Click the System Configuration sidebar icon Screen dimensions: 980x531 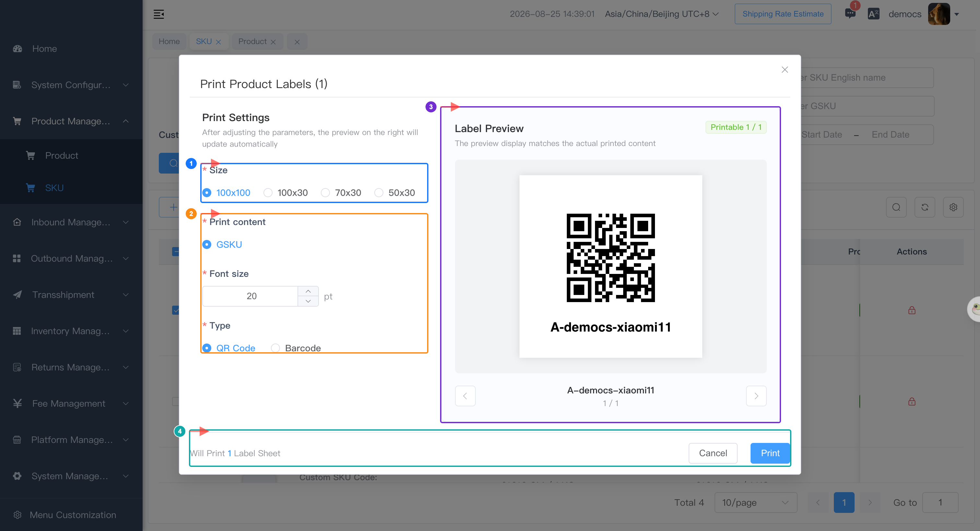[x=17, y=85]
